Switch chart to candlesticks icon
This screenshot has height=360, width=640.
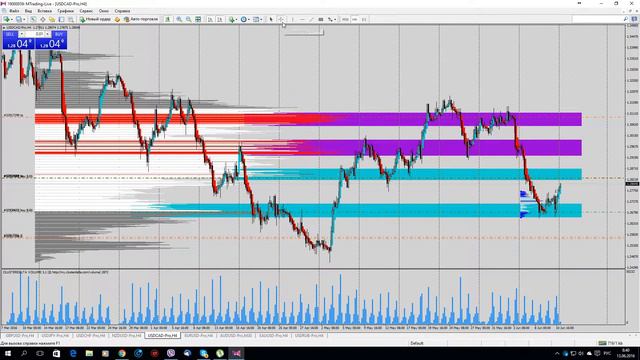(168, 19)
